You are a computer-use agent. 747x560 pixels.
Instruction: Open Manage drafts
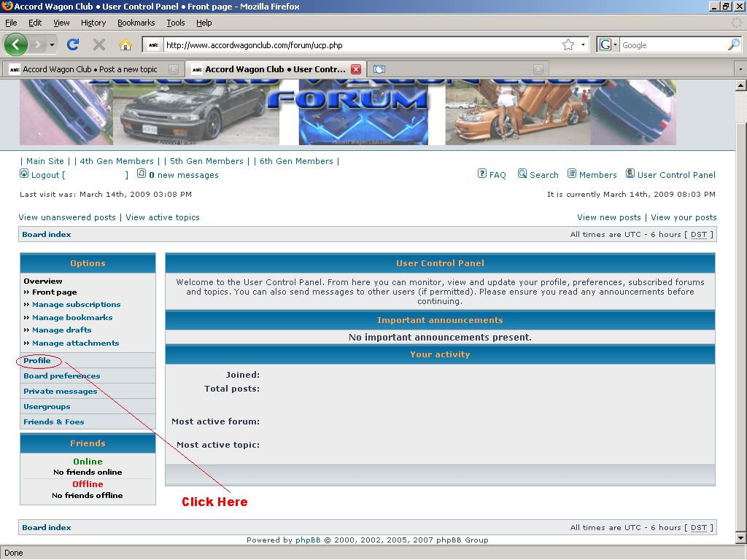[x=61, y=330]
